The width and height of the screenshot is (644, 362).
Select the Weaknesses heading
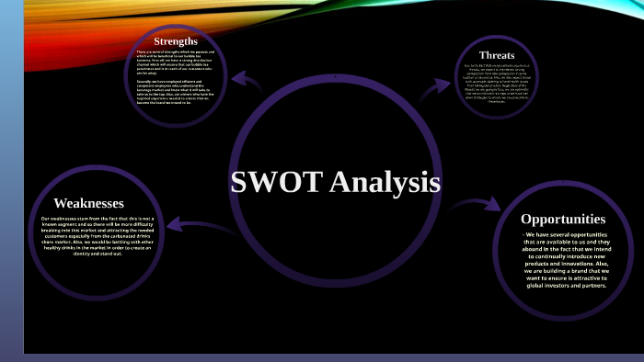[x=88, y=203]
